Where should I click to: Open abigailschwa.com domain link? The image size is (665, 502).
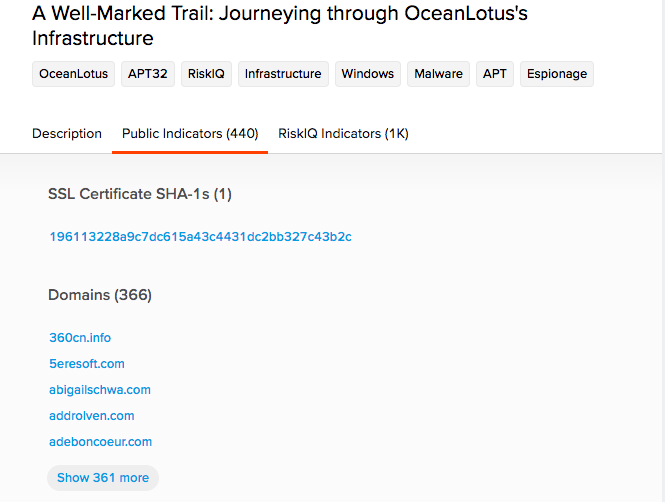coord(100,390)
